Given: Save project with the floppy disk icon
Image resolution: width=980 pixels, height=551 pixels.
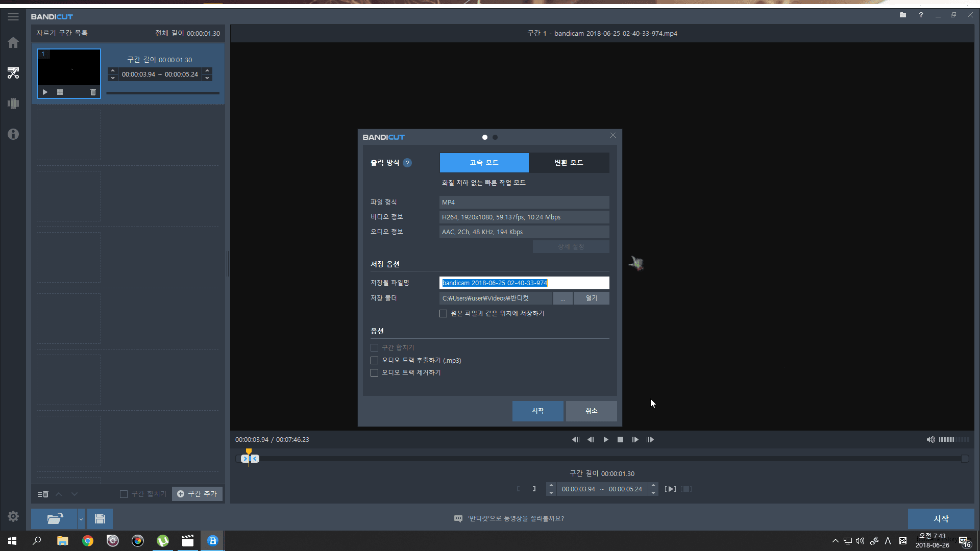Looking at the screenshot, I should (x=100, y=519).
